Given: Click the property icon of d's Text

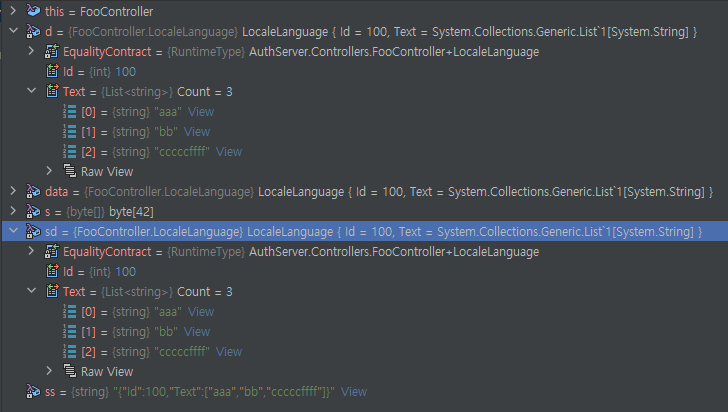Looking at the screenshot, I should 52,91.
